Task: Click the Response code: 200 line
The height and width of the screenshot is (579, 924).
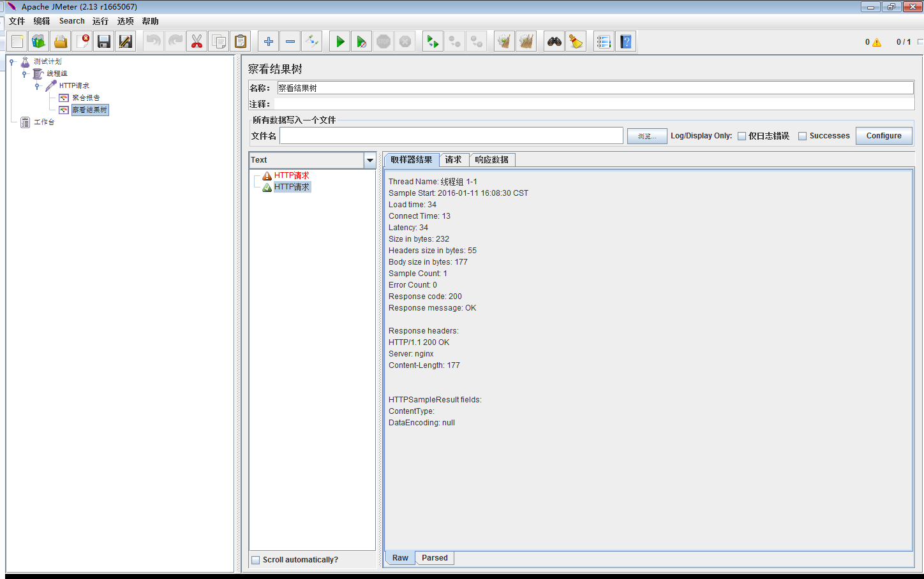Action: pyautogui.click(x=425, y=297)
